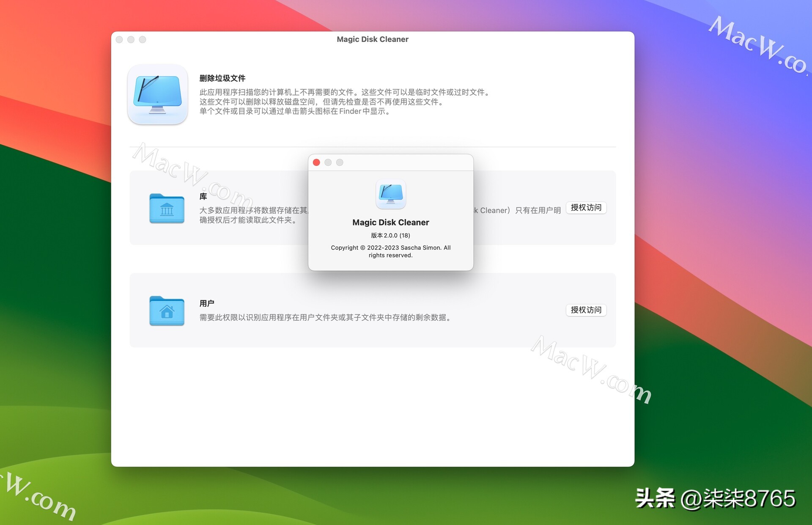Close the about dialog with red button
The width and height of the screenshot is (812, 525).
click(x=316, y=162)
